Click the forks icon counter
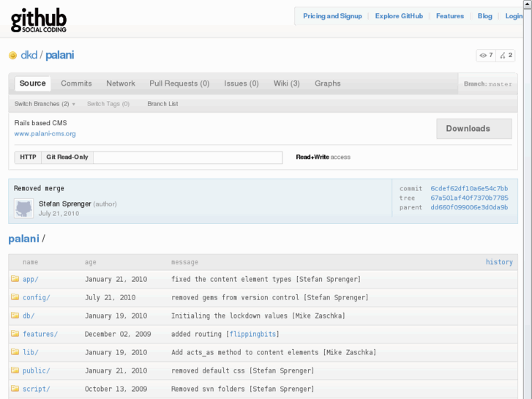Screen dimensions: 532x399 click(506, 55)
